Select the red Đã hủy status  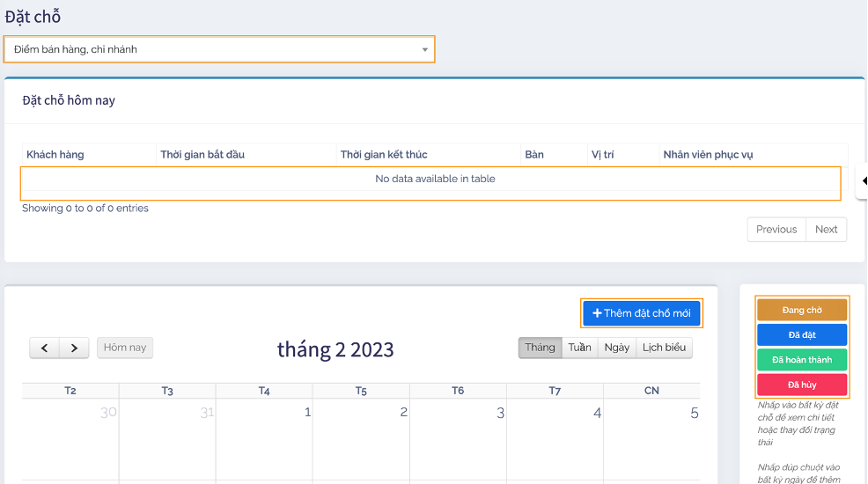tap(802, 385)
